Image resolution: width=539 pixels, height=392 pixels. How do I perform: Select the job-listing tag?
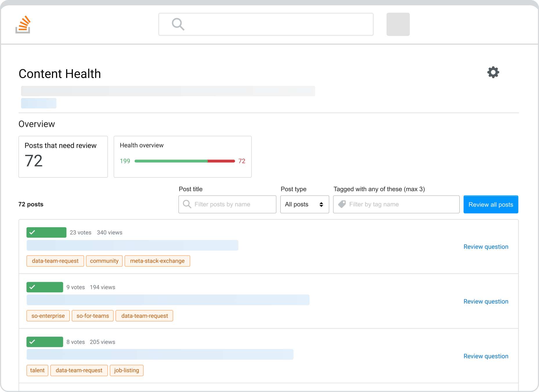(127, 370)
